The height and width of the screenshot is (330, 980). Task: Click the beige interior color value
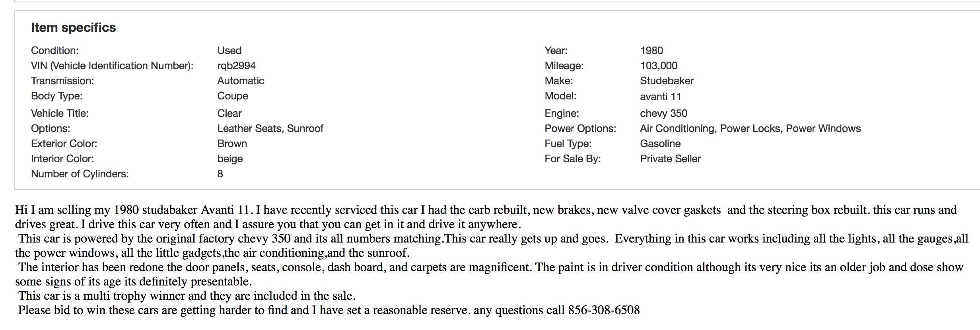pos(230,159)
